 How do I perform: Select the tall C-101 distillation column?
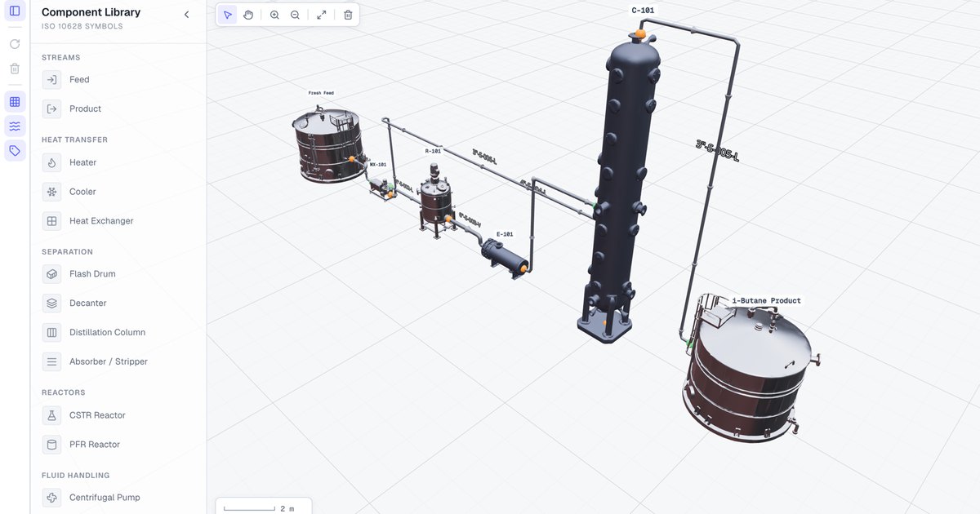621,188
